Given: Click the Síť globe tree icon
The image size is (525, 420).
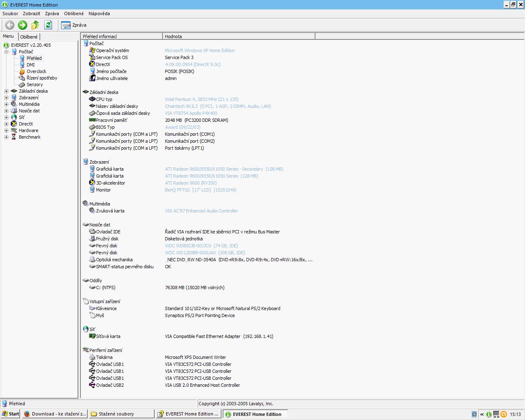Looking at the screenshot, I should [14, 117].
